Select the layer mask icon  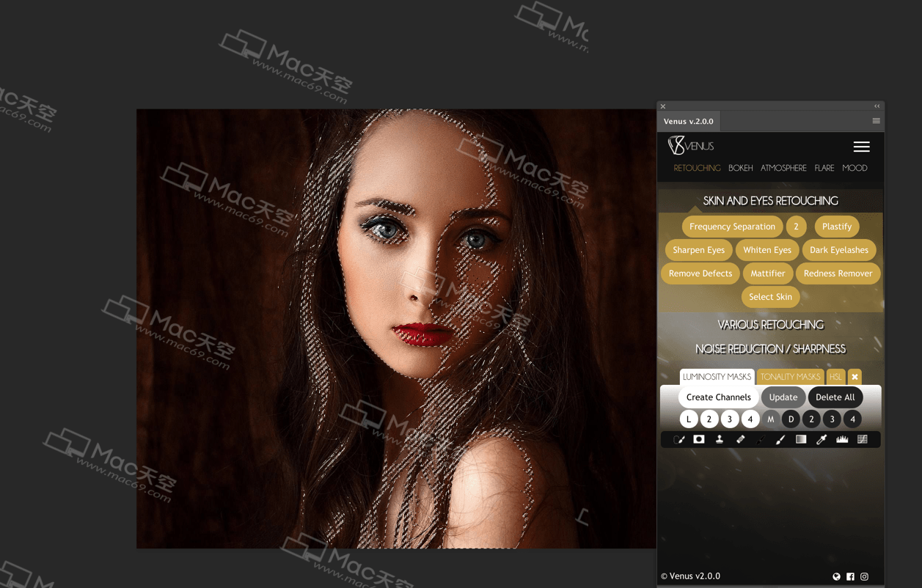(x=700, y=439)
